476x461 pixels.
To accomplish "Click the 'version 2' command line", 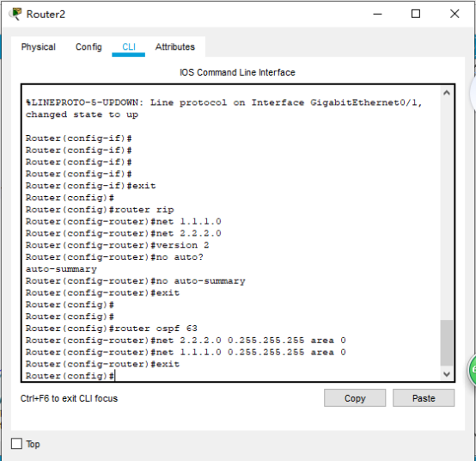I will point(117,245).
